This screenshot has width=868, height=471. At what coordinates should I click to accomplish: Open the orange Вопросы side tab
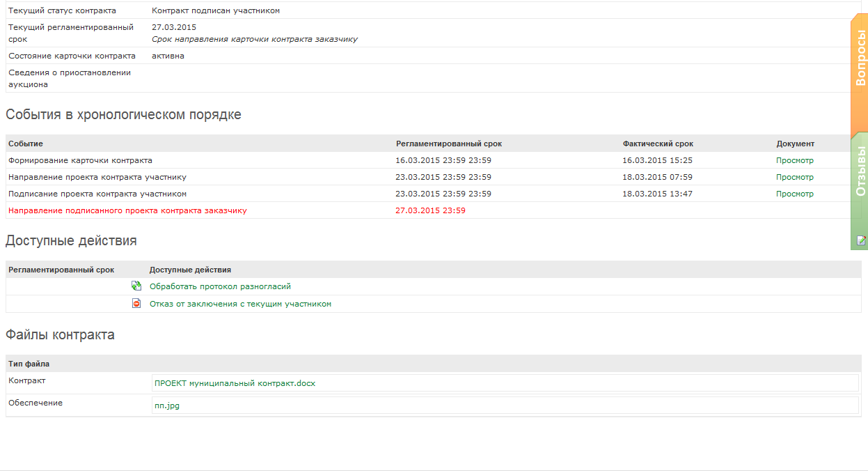click(860, 59)
